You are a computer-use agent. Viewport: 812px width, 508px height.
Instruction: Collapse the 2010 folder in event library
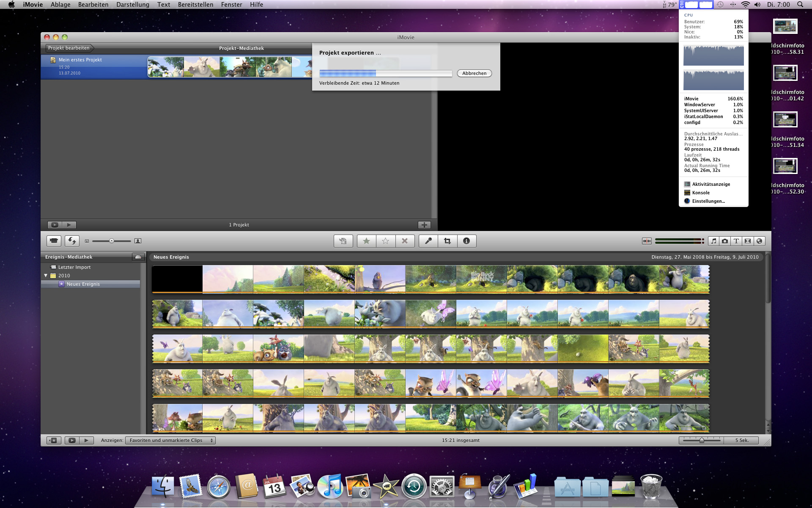tap(46, 276)
